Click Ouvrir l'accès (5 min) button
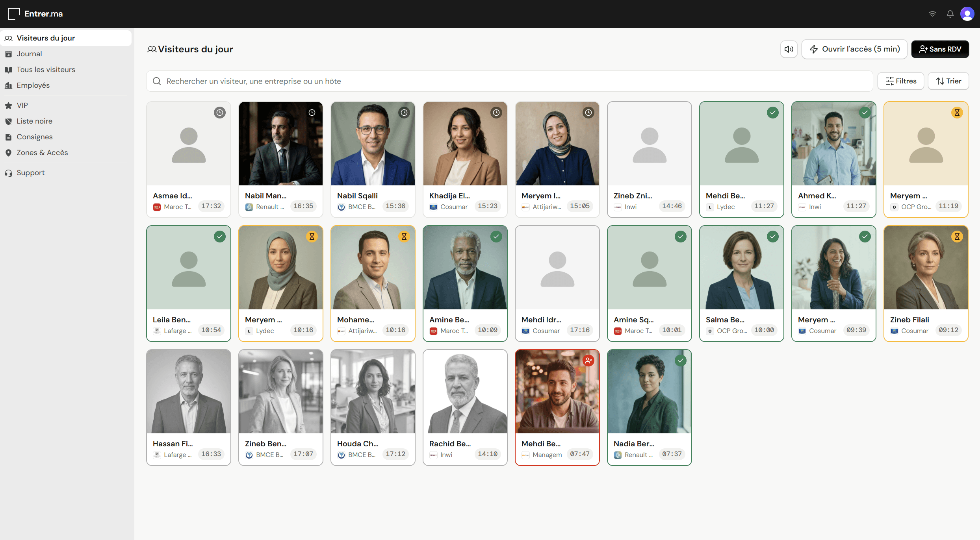The image size is (980, 540). [854, 49]
